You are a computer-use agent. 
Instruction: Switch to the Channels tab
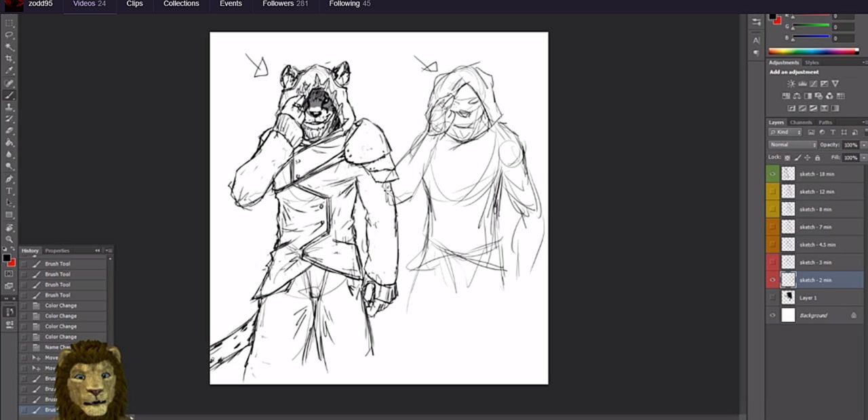801,122
